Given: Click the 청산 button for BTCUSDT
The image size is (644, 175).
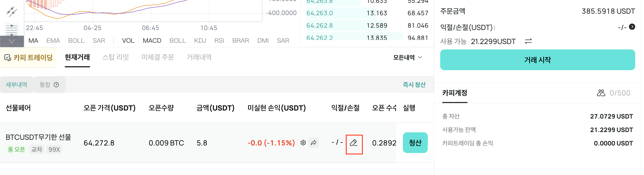Looking at the screenshot, I should (x=415, y=143).
